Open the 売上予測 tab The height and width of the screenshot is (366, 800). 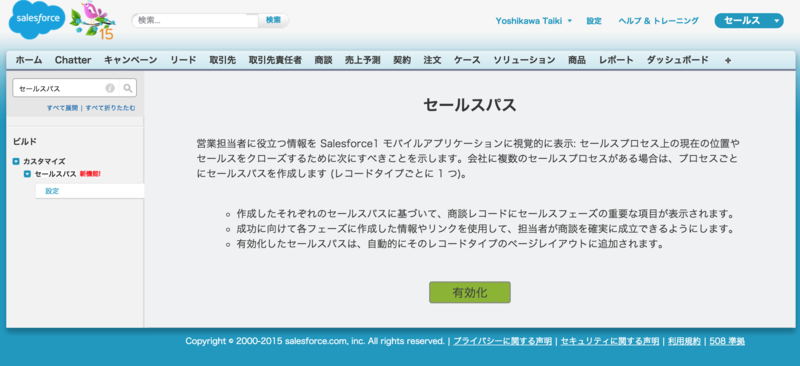pyautogui.click(x=362, y=60)
